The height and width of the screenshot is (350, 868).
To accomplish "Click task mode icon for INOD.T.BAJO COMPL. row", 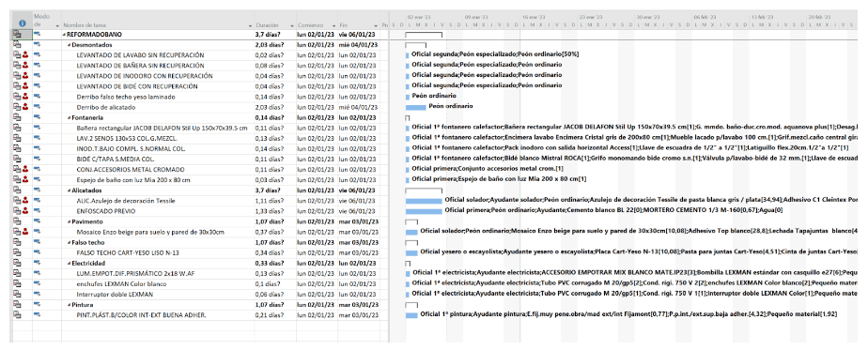I will (x=38, y=148).
